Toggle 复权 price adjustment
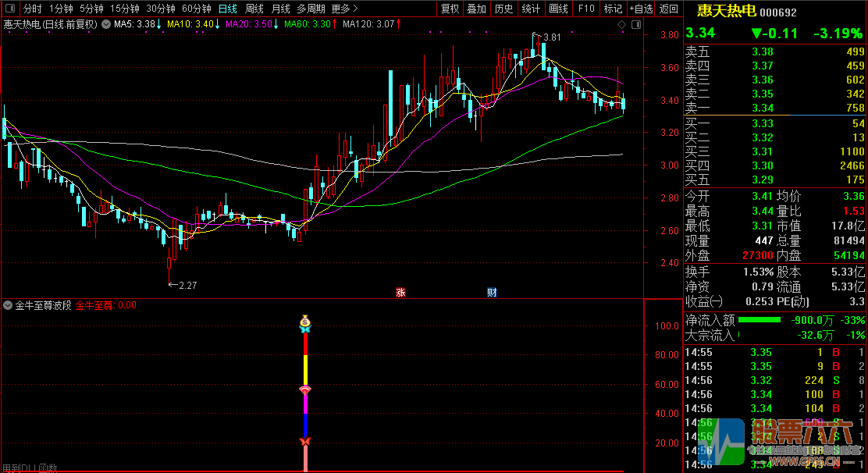 coord(450,9)
